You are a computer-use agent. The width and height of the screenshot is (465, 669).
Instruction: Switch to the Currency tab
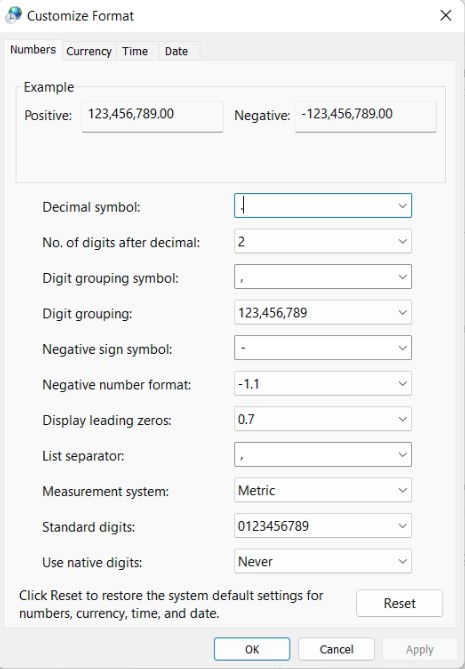pyautogui.click(x=89, y=51)
